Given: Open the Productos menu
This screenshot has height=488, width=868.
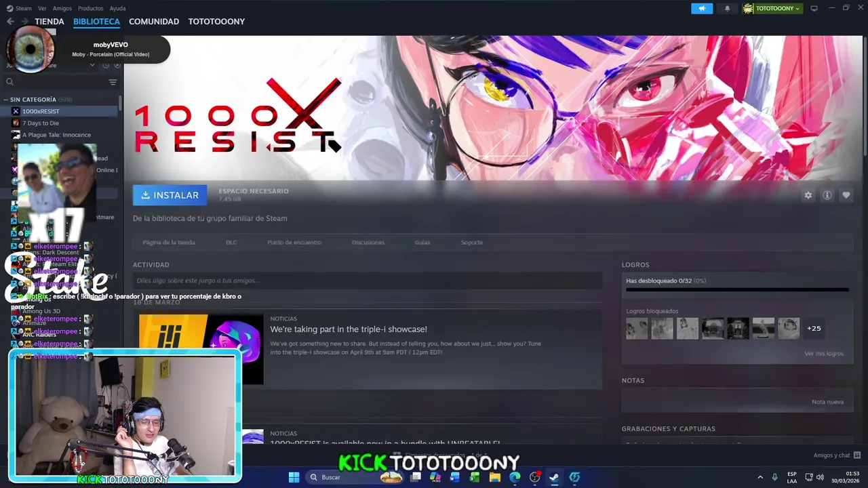Looking at the screenshot, I should coord(90,8).
